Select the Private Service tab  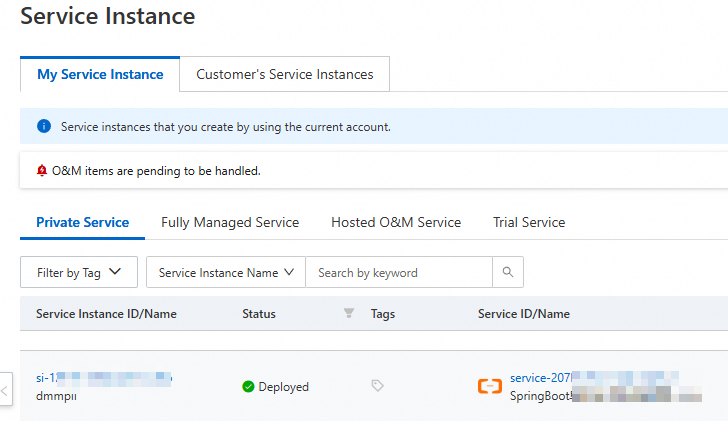[x=82, y=222]
